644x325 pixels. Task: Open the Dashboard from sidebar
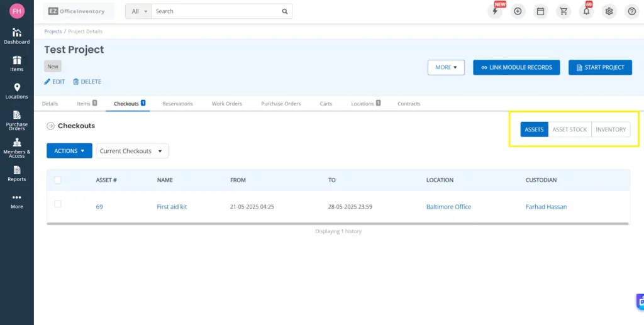click(17, 36)
